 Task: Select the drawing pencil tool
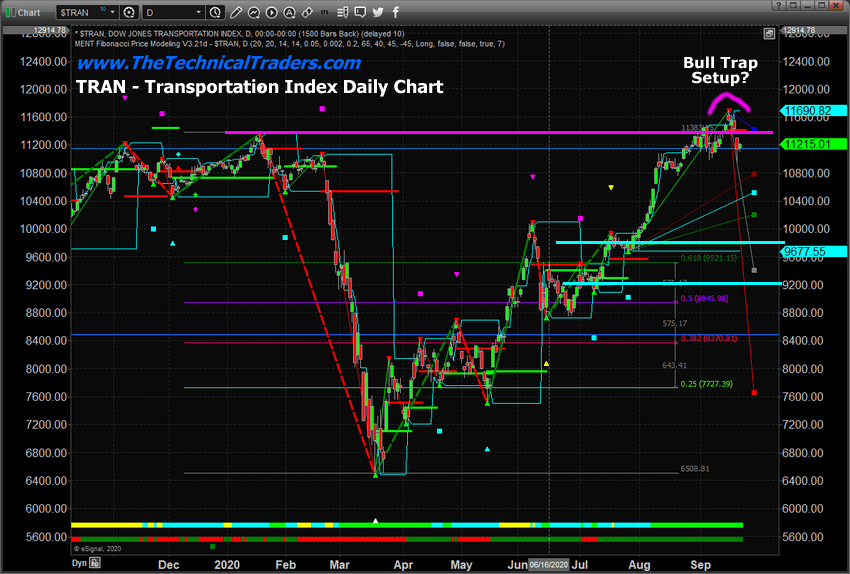[x=236, y=12]
